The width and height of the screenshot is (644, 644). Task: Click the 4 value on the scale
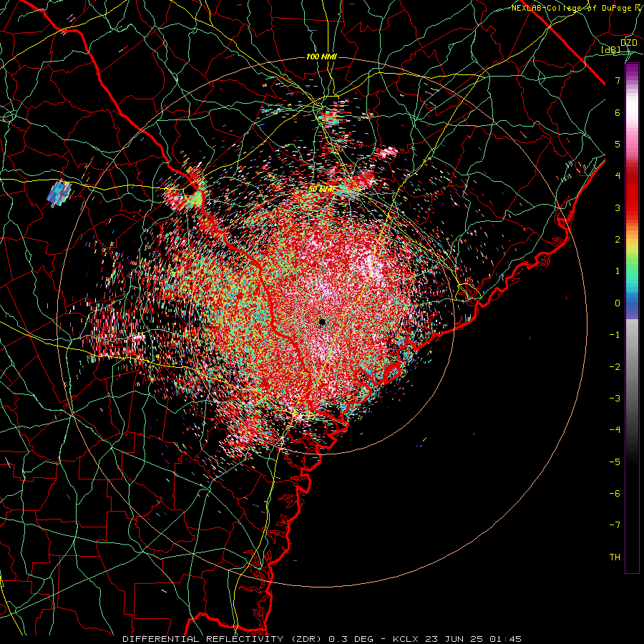(x=618, y=176)
